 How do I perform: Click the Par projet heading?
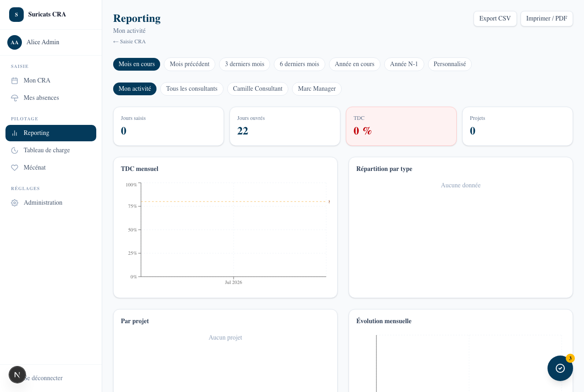pos(135,321)
